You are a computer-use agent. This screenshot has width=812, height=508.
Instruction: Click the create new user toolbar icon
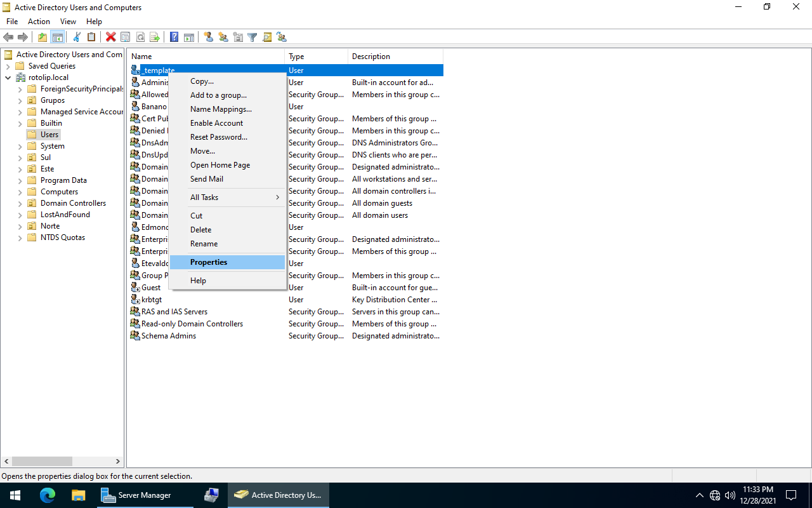click(209, 37)
